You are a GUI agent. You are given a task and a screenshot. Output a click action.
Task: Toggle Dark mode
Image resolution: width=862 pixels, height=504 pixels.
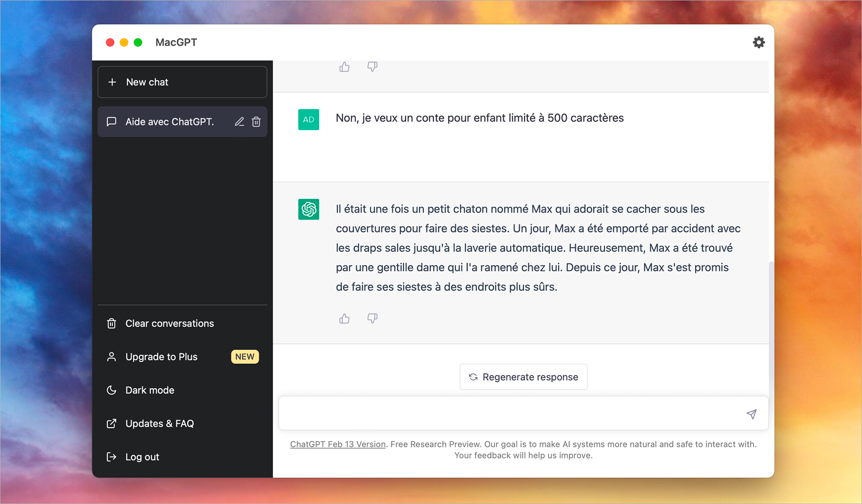182,390
